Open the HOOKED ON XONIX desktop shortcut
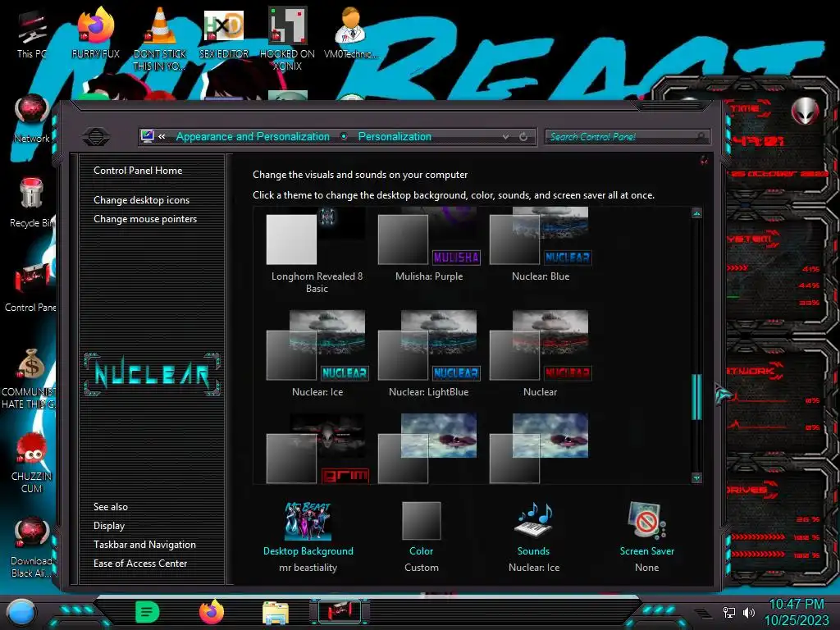This screenshot has height=630, width=840. tap(287, 38)
